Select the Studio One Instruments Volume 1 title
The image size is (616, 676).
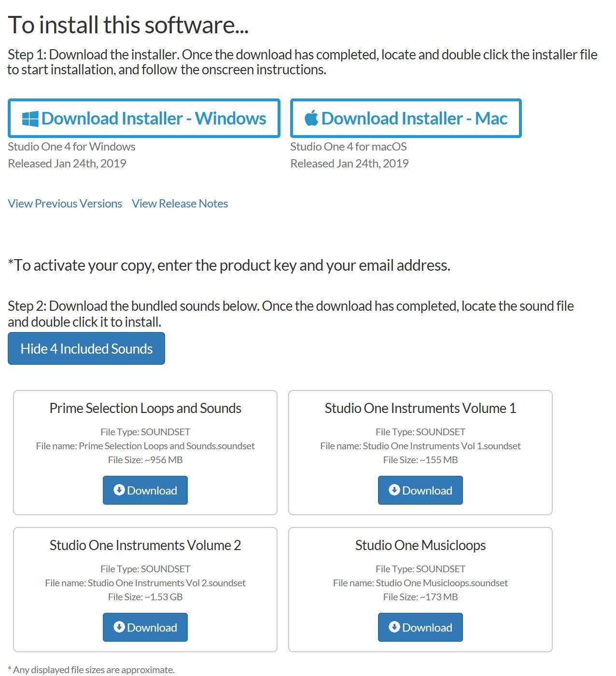(x=420, y=408)
